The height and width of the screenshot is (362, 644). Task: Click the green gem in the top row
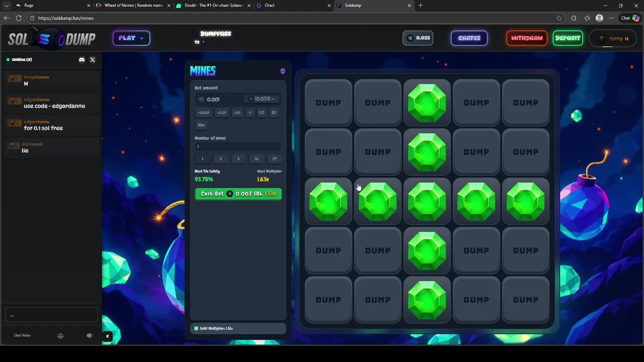click(x=427, y=103)
